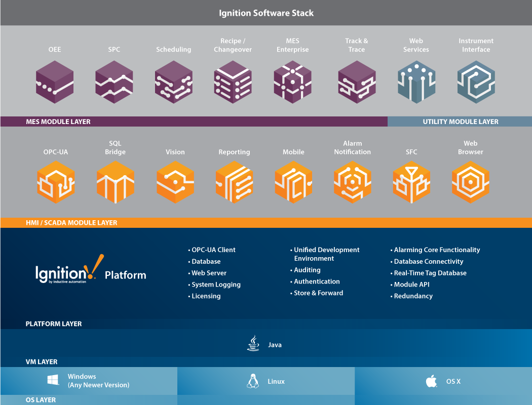Image resolution: width=532 pixels, height=405 pixels.
Task: Select the Windows logo icon
Action: coord(52,380)
